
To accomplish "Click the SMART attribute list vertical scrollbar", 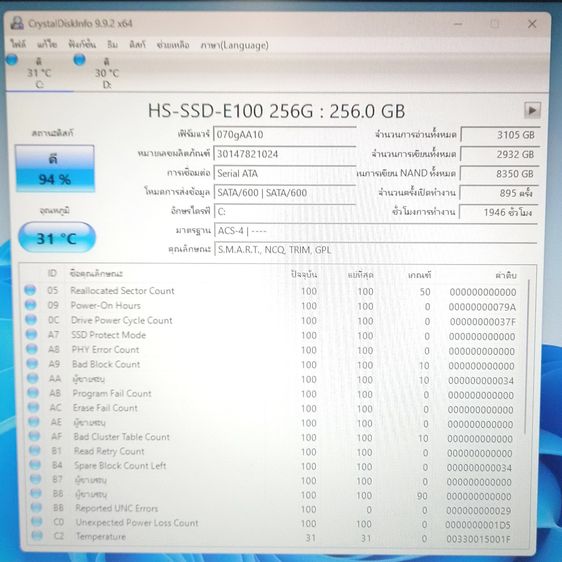I will tap(527, 358).
